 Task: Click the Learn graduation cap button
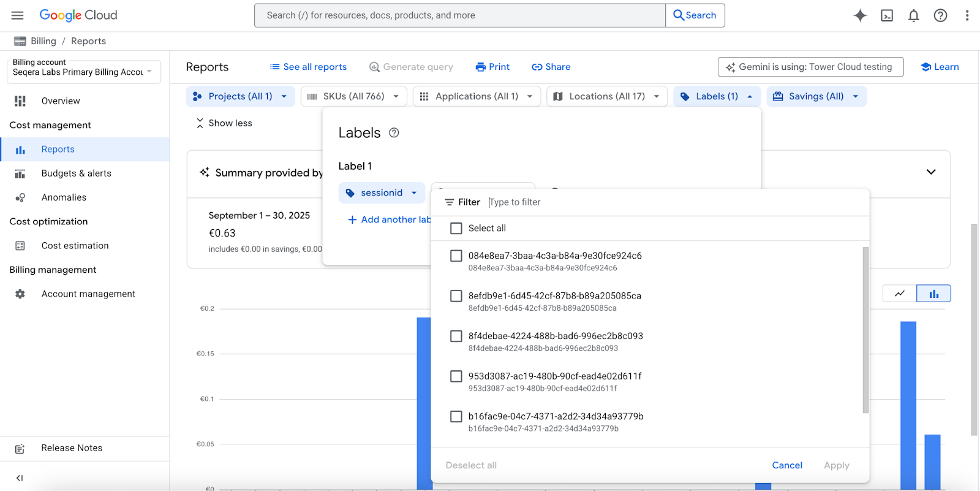click(x=940, y=67)
